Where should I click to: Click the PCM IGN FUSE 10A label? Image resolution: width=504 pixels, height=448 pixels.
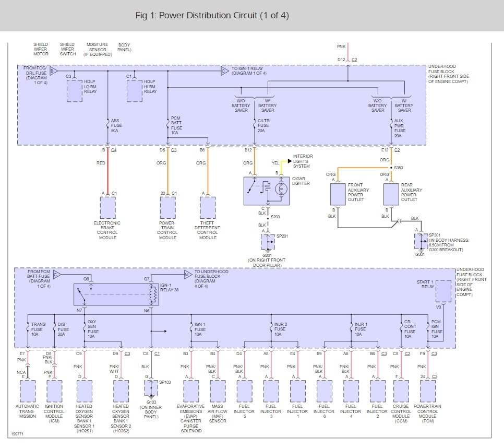click(x=437, y=329)
